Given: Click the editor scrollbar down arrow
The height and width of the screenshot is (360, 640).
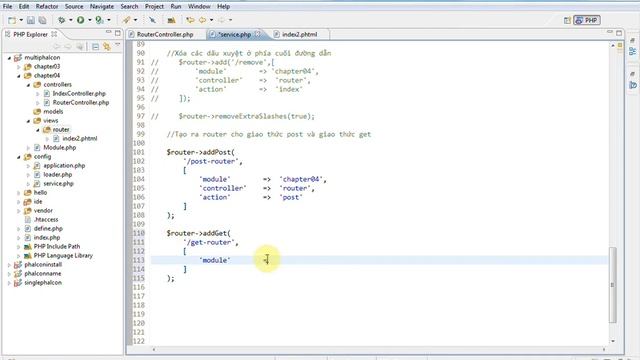Looking at the screenshot, I should click(612, 341).
